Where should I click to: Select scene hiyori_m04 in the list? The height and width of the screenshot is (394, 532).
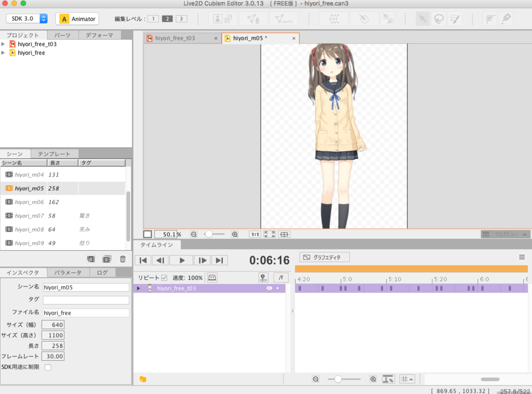63,174
